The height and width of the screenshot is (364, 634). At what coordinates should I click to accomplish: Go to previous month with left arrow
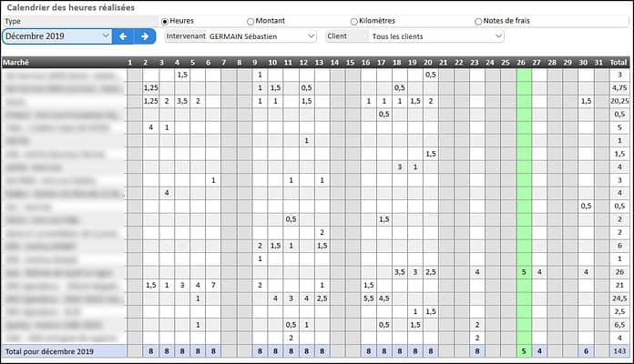(x=124, y=36)
